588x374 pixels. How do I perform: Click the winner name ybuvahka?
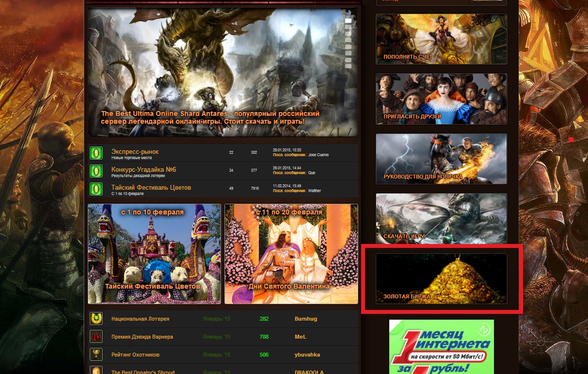(x=307, y=355)
